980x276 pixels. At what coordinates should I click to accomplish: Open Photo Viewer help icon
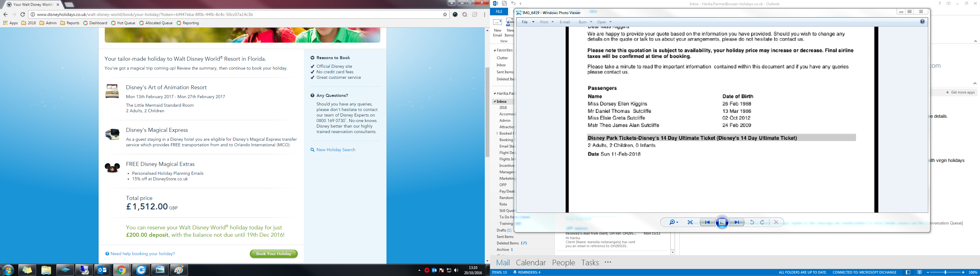[x=922, y=22]
